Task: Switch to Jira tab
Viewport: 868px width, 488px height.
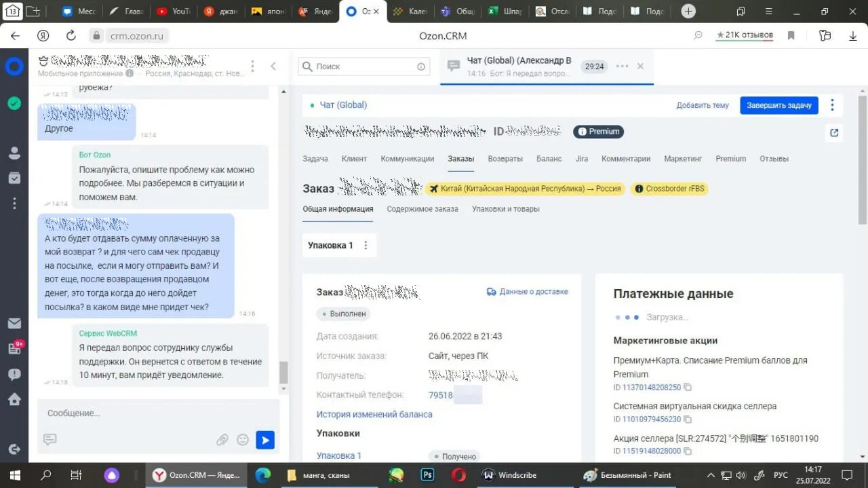Action: click(x=581, y=159)
